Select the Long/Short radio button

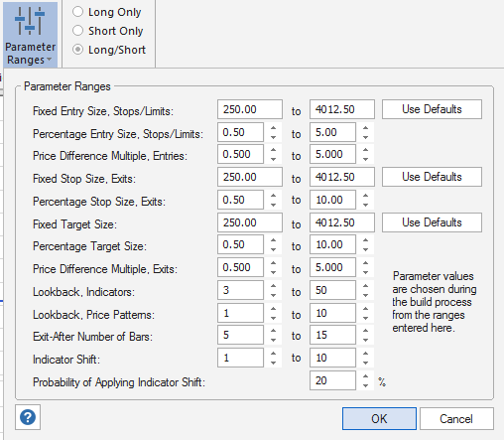click(77, 50)
